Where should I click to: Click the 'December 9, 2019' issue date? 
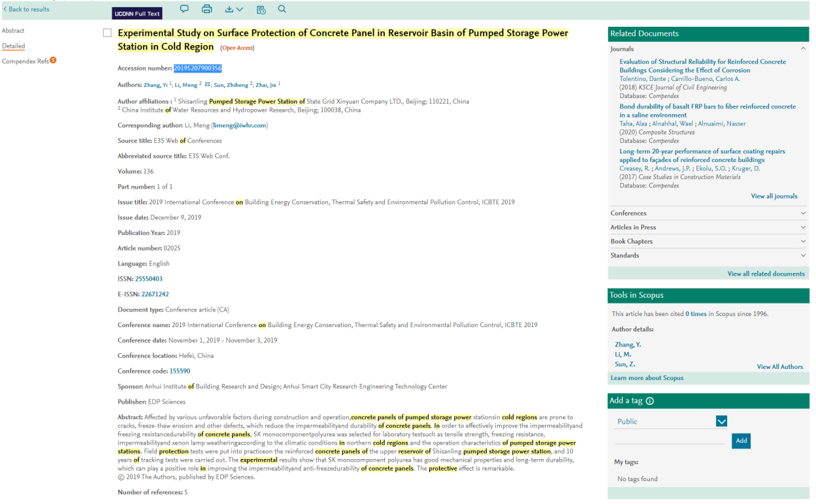(x=176, y=217)
